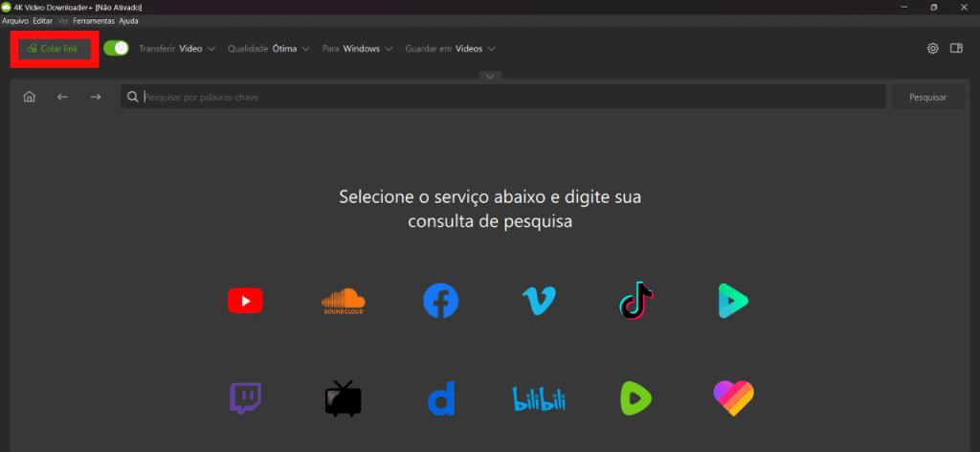
Task: Open settings via the gear icon
Action: pos(932,48)
